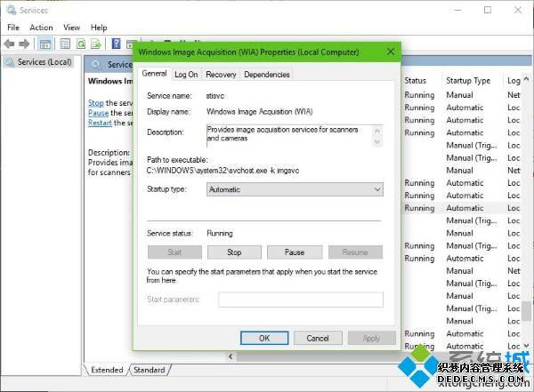Click the service name text "stisvc"
Image resolution: width=534 pixels, height=392 pixels.
(215, 96)
